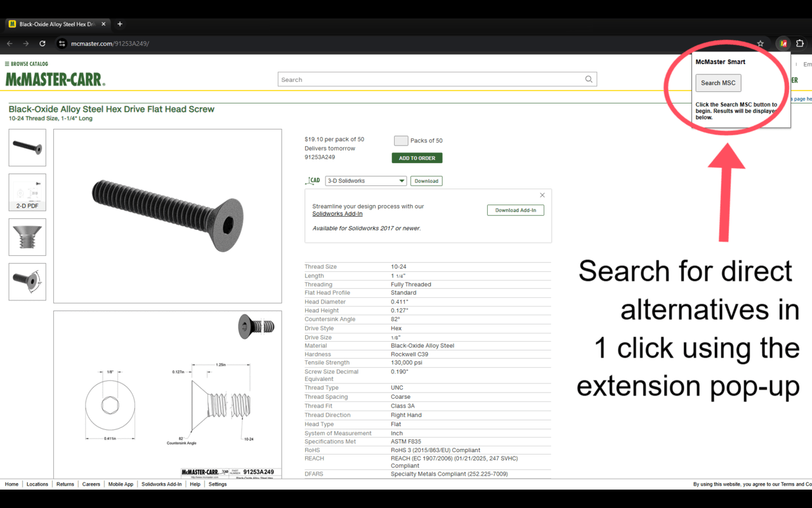Viewport: 812px width, 508px height.
Task: Click the ASTM F835 specification value
Action: pos(406,441)
